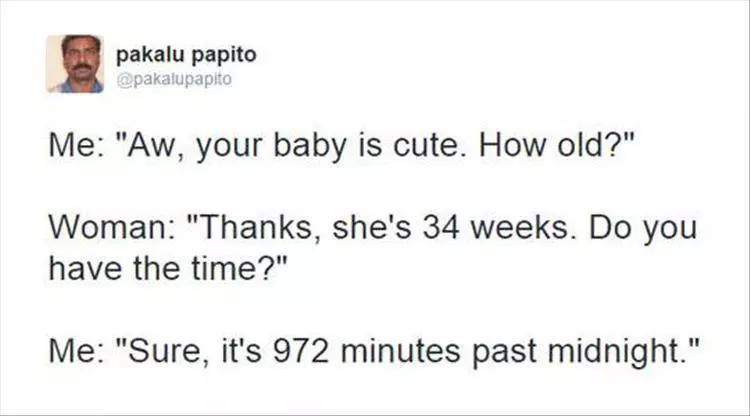Click the word "Sure" in final line
Screen dimensions: 750x416
tap(167, 350)
